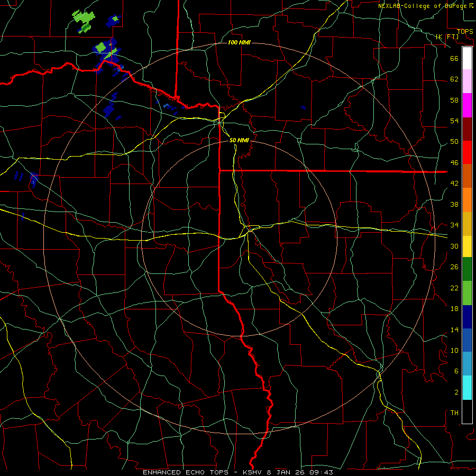Viewport: 476px width, 476px height.
Task: Click the "TH" threshold label
Action: pyautogui.click(x=454, y=413)
